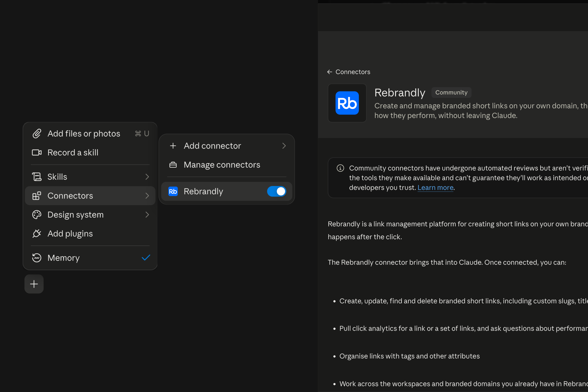588x392 pixels.
Task: Toggle the Memory checkmark
Action: point(146,258)
